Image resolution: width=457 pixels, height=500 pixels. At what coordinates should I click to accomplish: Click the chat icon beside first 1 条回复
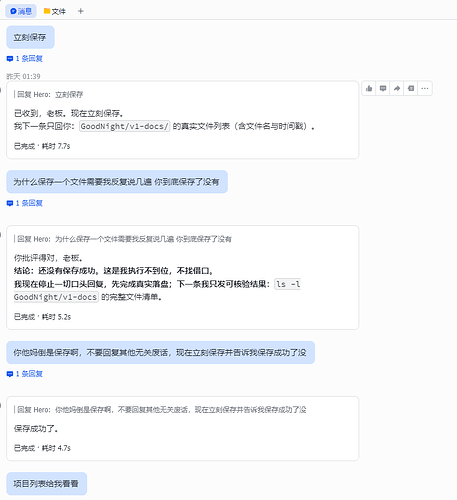pyautogui.click(x=10, y=59)
